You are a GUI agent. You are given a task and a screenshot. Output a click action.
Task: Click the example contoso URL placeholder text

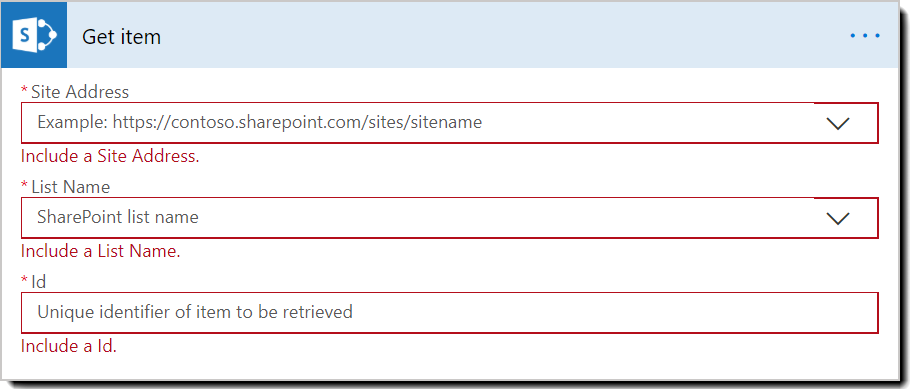pos(259,123)
